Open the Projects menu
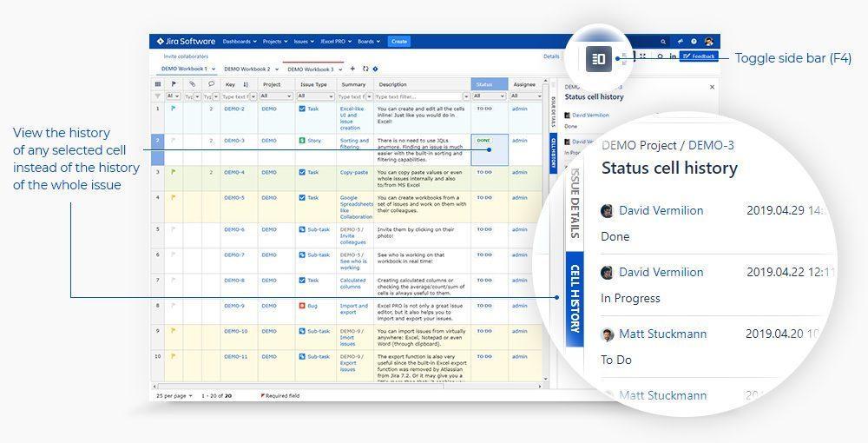 click(x=275, y=42)
